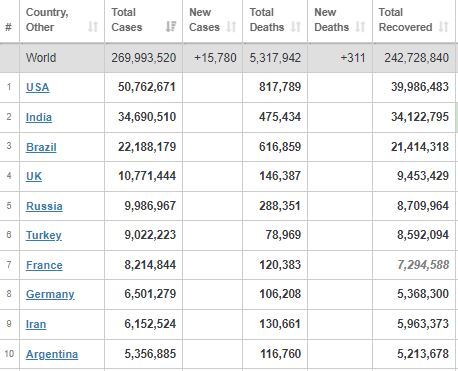Open the UK country link
Image resolution: width=458 pixels, height=371 pixels.
[x=34, y=176]
